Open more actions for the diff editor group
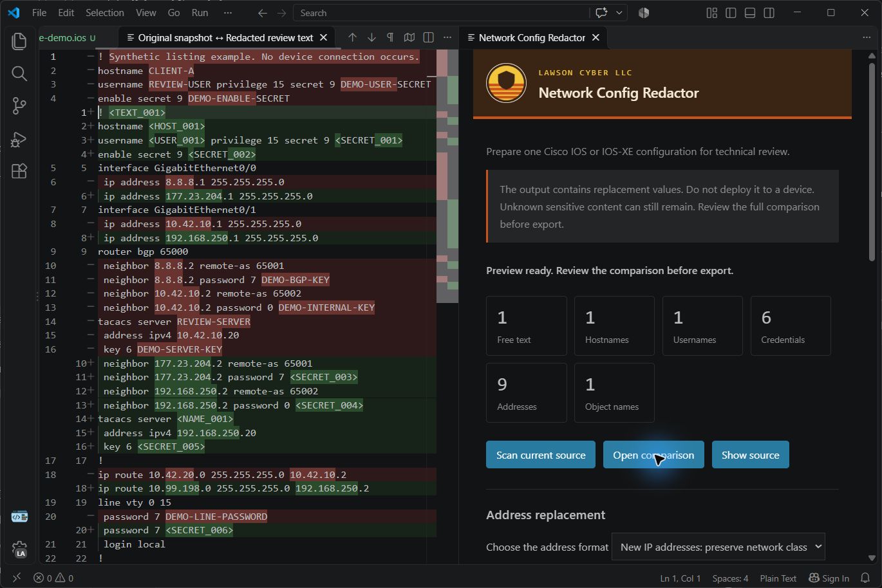The height and width of the screenshot is (588, 882). click(447, 37)
